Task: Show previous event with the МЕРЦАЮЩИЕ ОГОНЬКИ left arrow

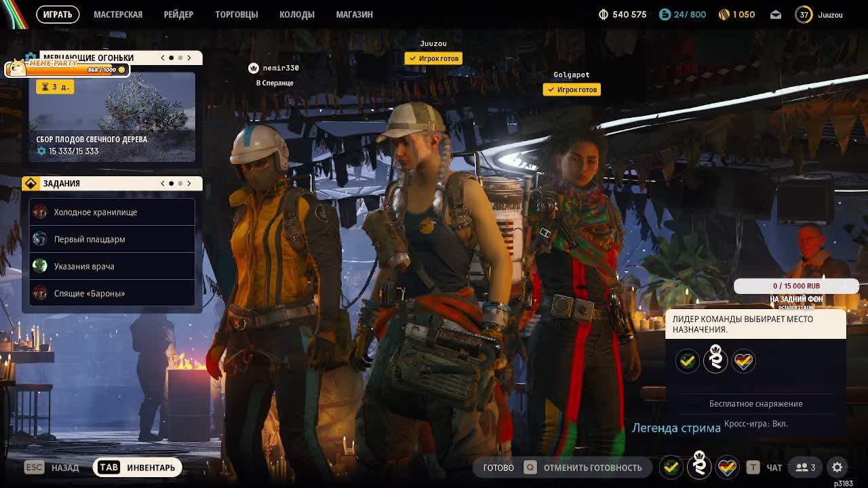Action: coord(163,58)
